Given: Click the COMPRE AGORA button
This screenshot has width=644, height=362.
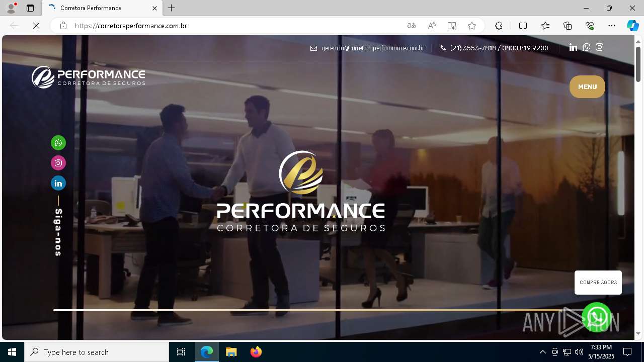Looking at the screenshot, I should click(x=598, y=283).
